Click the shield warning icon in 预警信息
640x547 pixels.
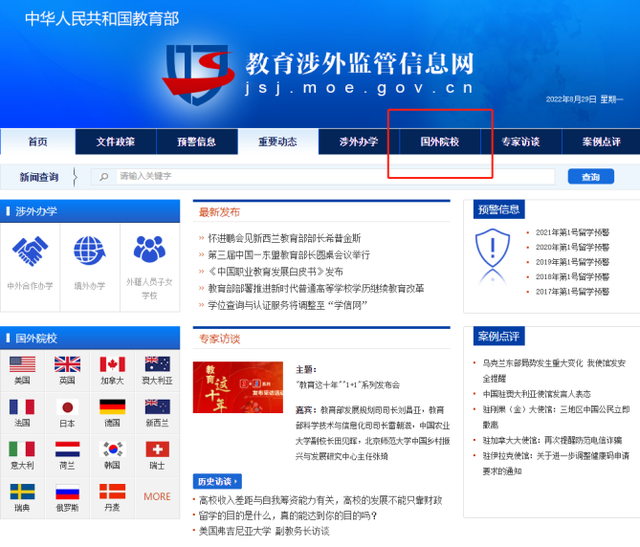pyautogui.click(x=493, y=248)
